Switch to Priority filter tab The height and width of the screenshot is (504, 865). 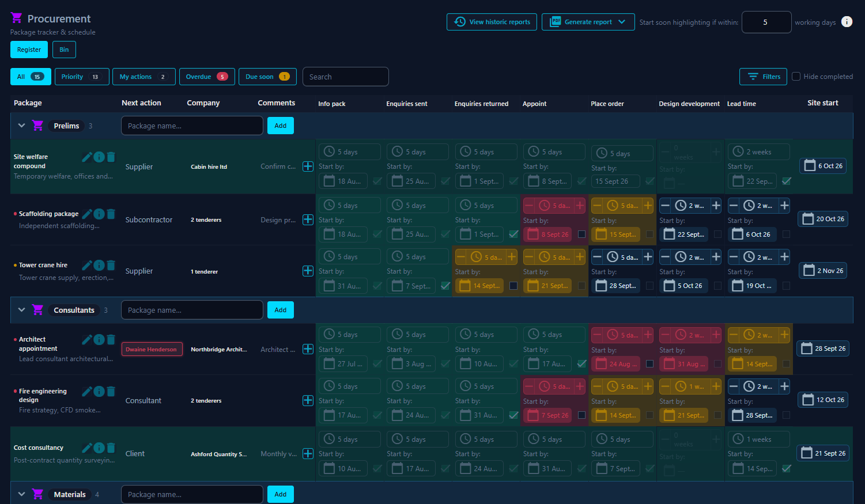[82, 77]
